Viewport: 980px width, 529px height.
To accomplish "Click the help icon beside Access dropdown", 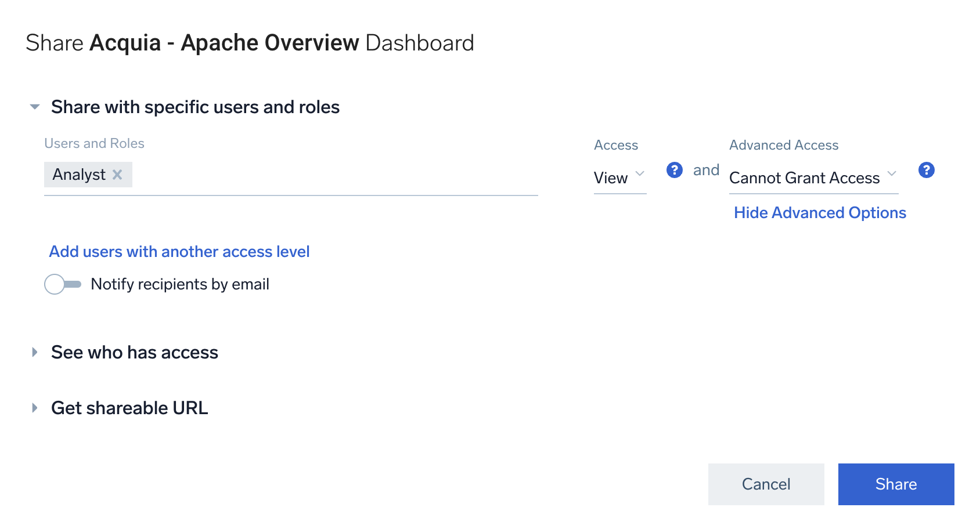I will tap(674, 170).
